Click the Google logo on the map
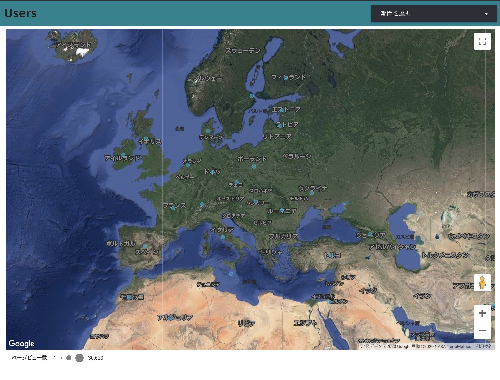 pyautogui.click(x=21, y=343)
